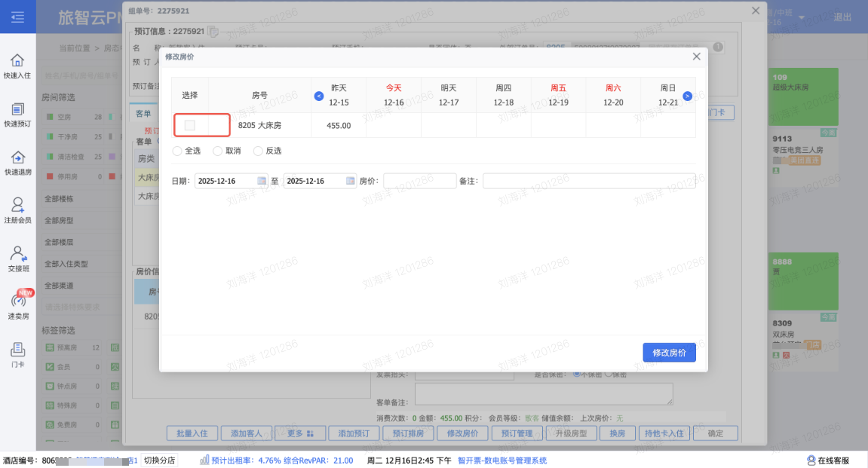Select the 空房 vacant room filter
Image resolution: width=868 pixels, height=468 pixels.
coord(74,117)
